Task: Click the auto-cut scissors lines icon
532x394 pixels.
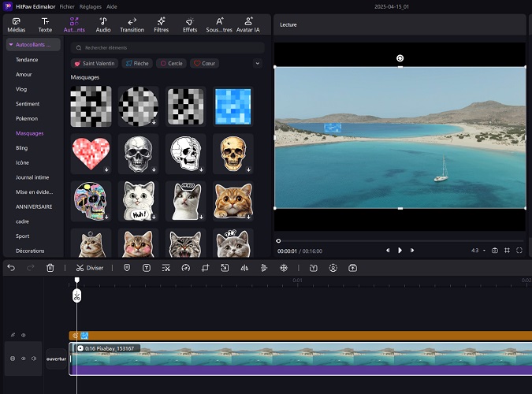Action: [166, 268]
